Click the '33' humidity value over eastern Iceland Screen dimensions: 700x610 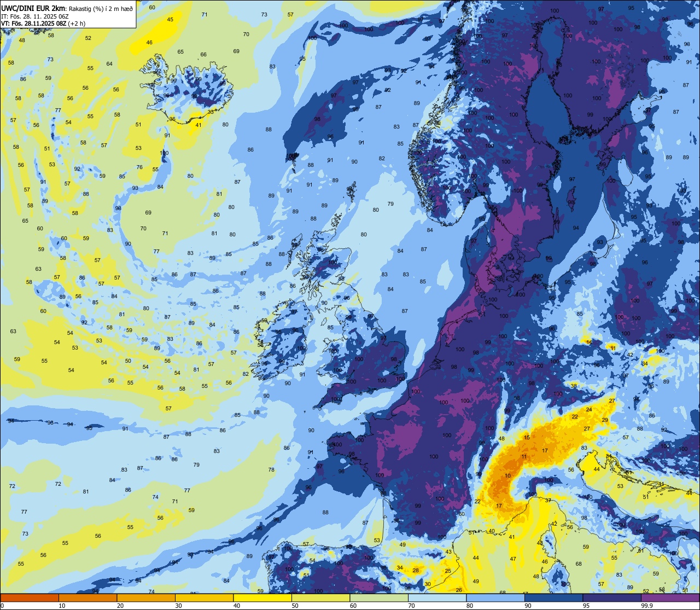click(211, 112)
